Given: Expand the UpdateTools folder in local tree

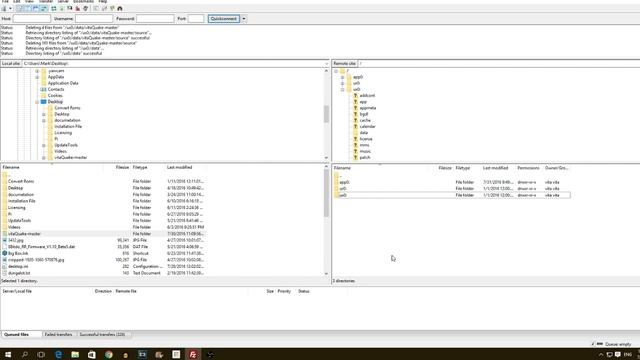Looking at the screenshot, I should pyautogui.click(x=44, y=145).
